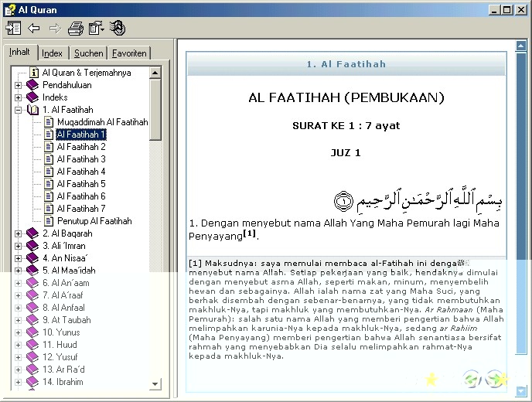Select Al Faatihah 1 in the tree
Image resolution: width=532 pixels, height=402 pixels.
coord(81,135)
